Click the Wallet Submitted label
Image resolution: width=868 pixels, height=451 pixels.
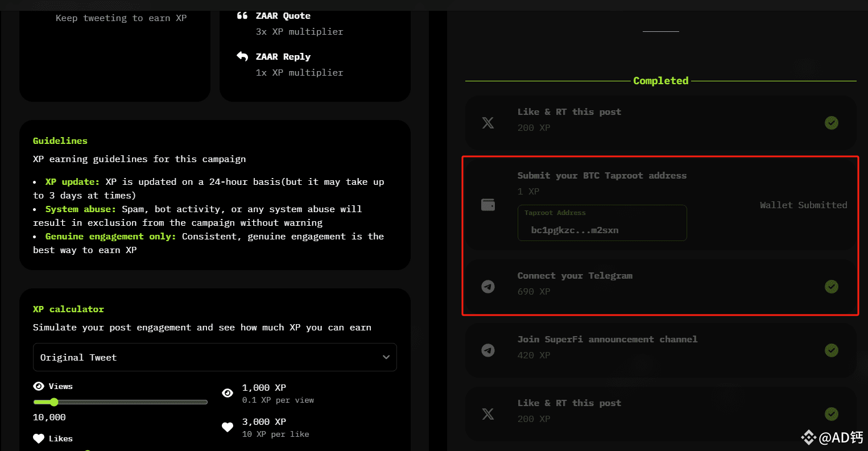[803, 205]
